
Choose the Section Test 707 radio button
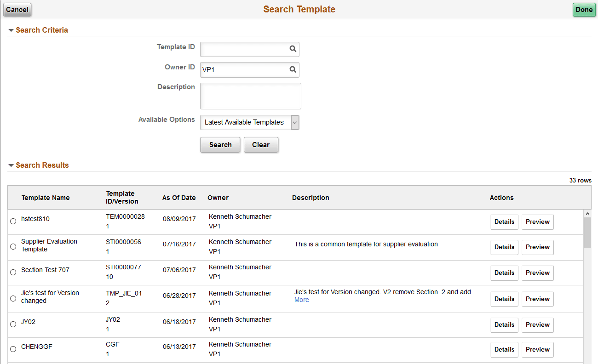[13, 272]
